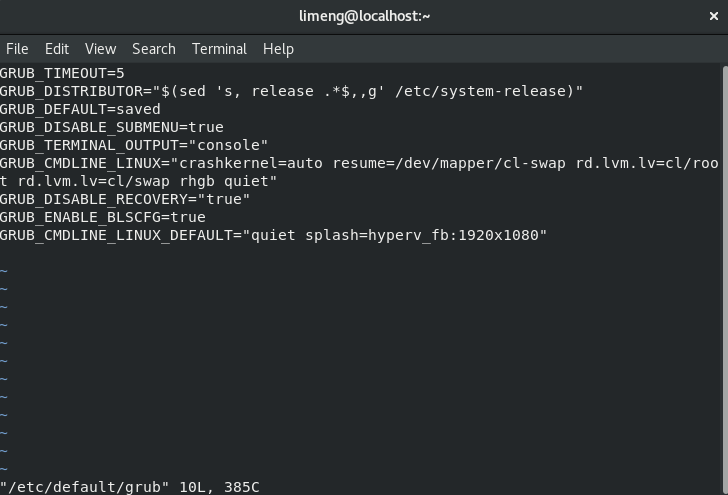Screen dimensions: 728x495
Task: Open the Edit menu
Action: [57, 48]
